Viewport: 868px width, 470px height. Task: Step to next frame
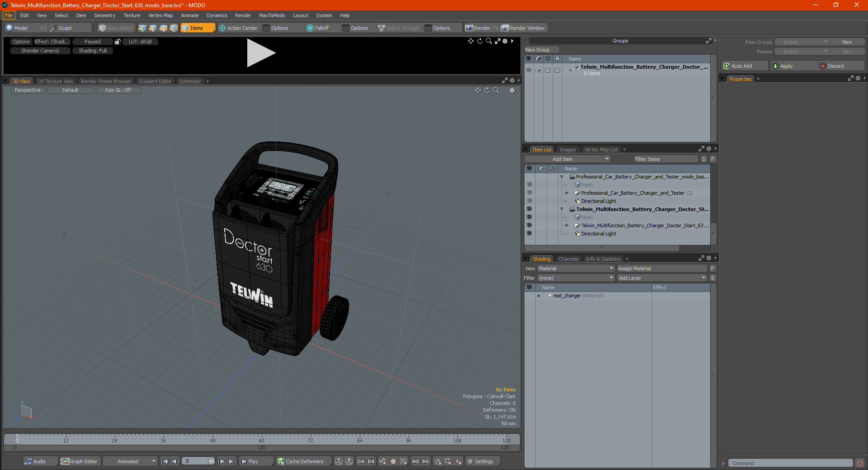(221, 461)
